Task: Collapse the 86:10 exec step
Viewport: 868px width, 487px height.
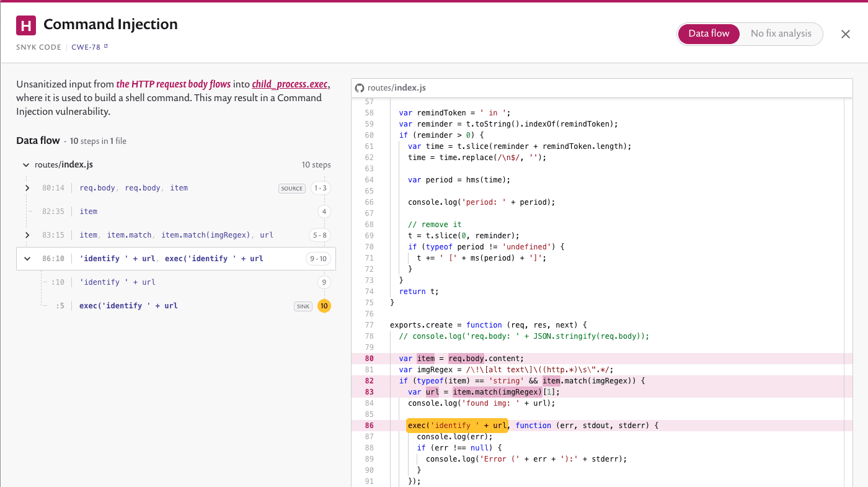Action: pos(27,258)
